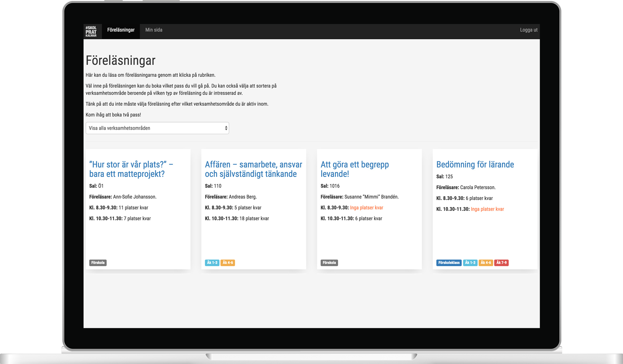The width and height of the screenshot is (623, 364).
Task: Go to Min sida
Action: [154, 30]
